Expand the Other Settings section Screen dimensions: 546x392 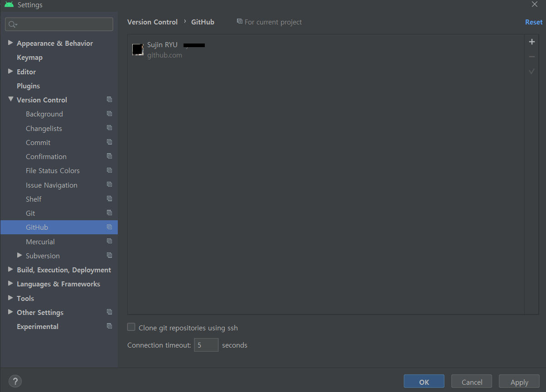[x=10, y=312]
